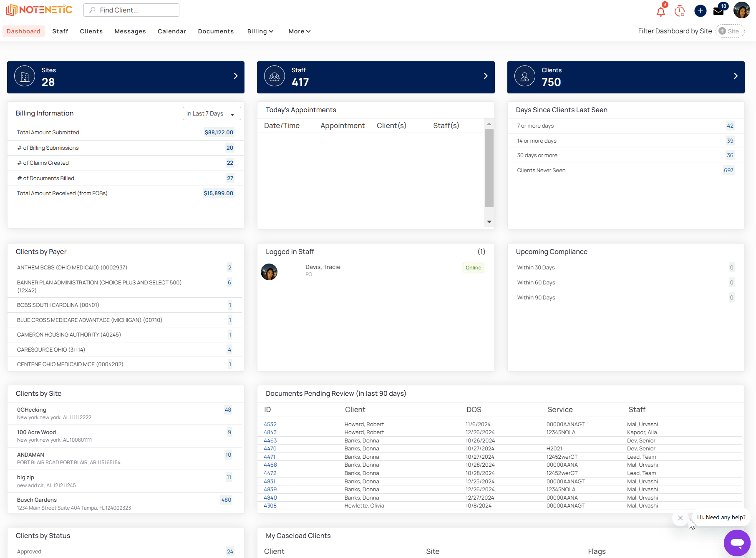Open the In Last 7 Days dropdown
Viewport: 756px width, 558px height.
tap(212, 113)
